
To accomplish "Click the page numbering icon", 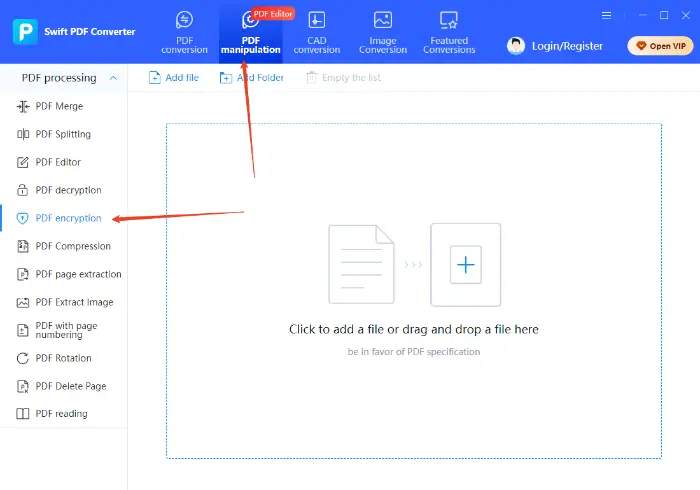I will [23, 330].
